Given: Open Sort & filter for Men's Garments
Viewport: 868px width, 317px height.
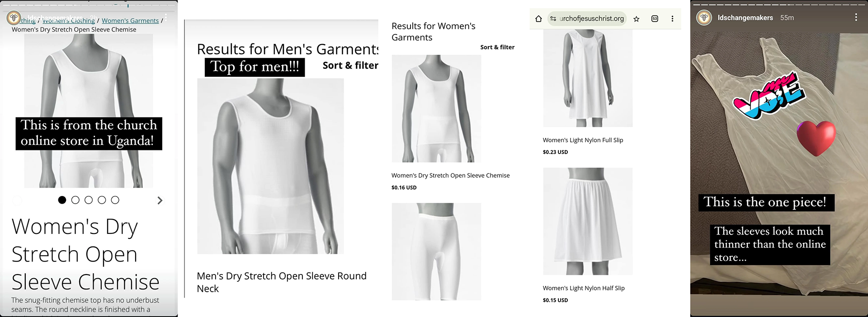Looking at the screenshot, I should pyautogui.click(x=350, y=65).
